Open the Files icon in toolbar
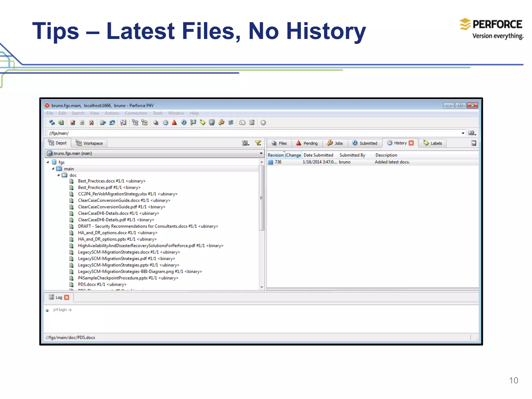 point(156,123)
